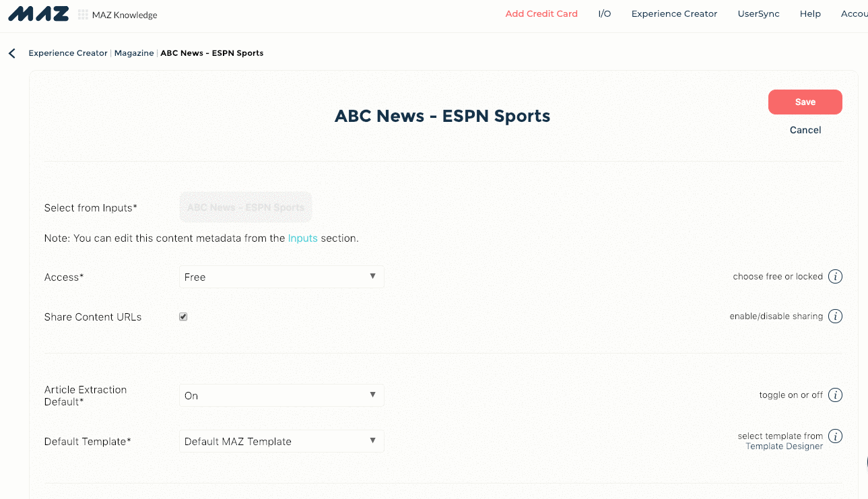Click Add Credit Card in the top bar
The image size is (868, 499).
(541, 14)
